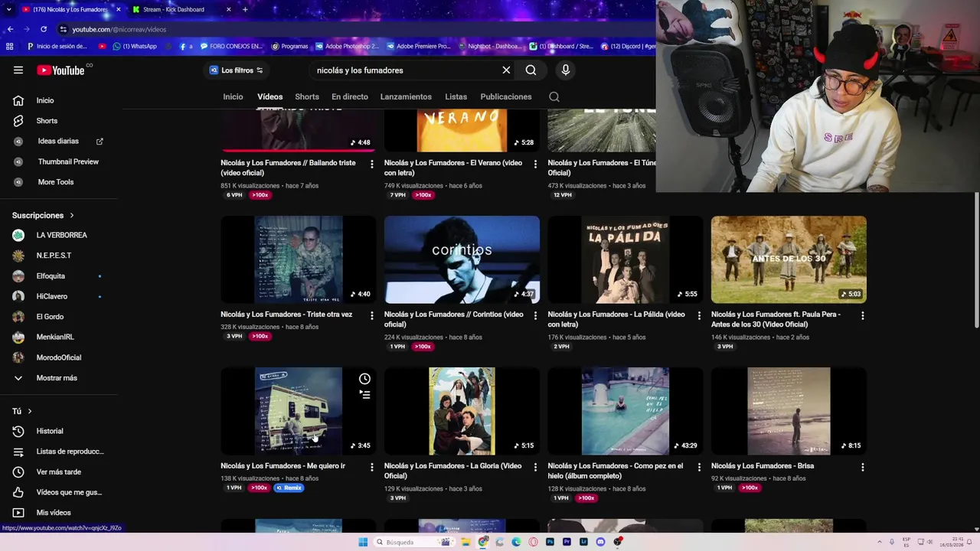Open Ver más tarde list
Image resolution: width=980 pixels, height=551 pixels.
coord(57,471)
